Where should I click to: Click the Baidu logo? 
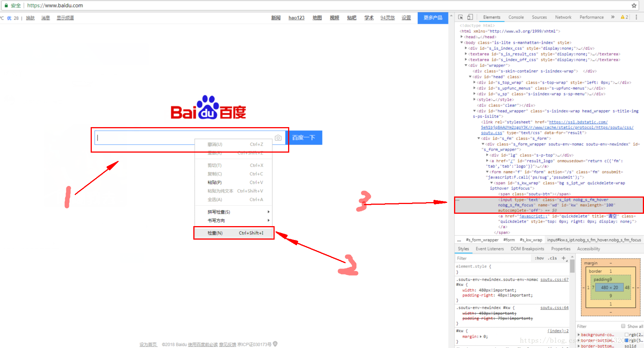pyautogui.click(x=208, y=107)
